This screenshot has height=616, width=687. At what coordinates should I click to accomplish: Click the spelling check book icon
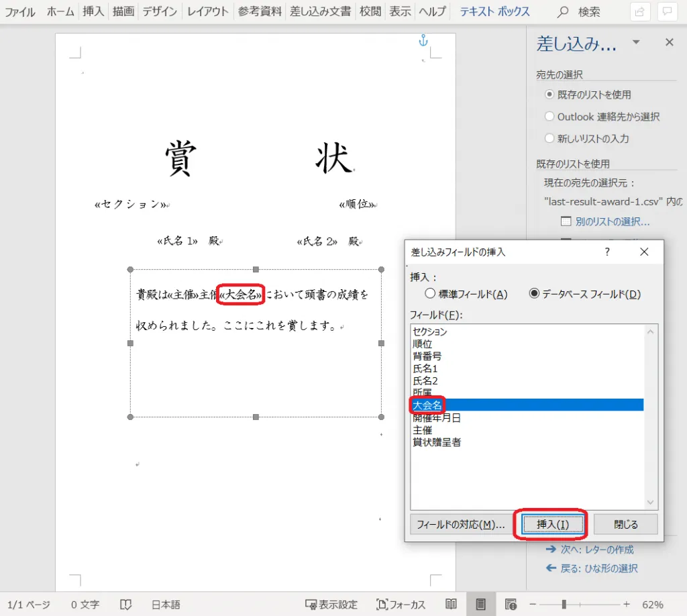pyautogui.click(x=125, y=605)
